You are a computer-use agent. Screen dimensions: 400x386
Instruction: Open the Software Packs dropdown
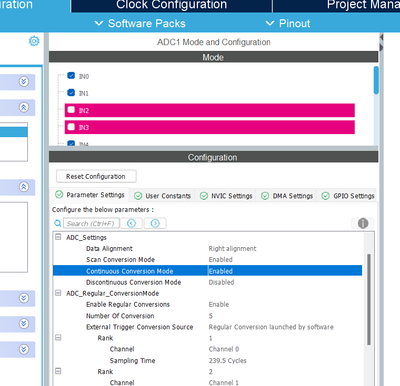pos(140,23)
